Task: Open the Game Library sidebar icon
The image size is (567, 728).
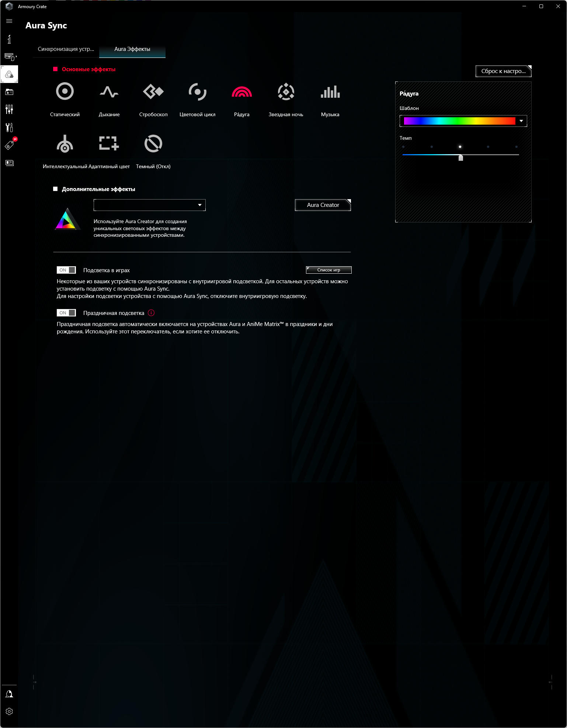Action: [x=9, y=92]
